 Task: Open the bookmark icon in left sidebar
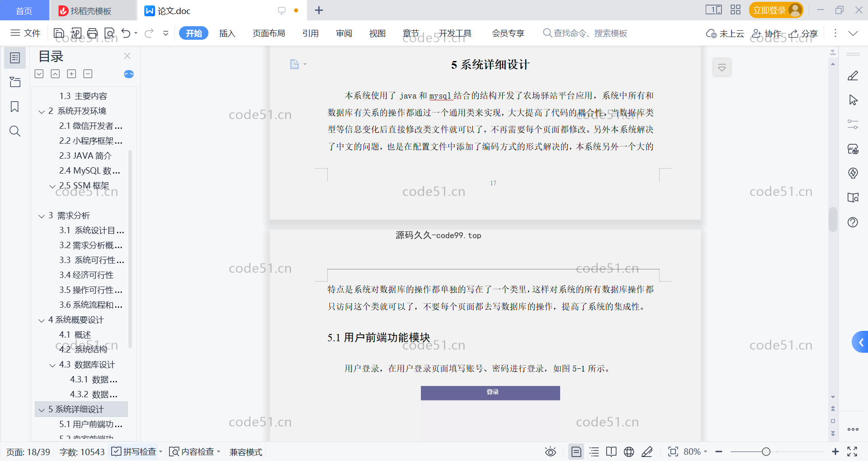pyautogui.click(x=15, y=107)
